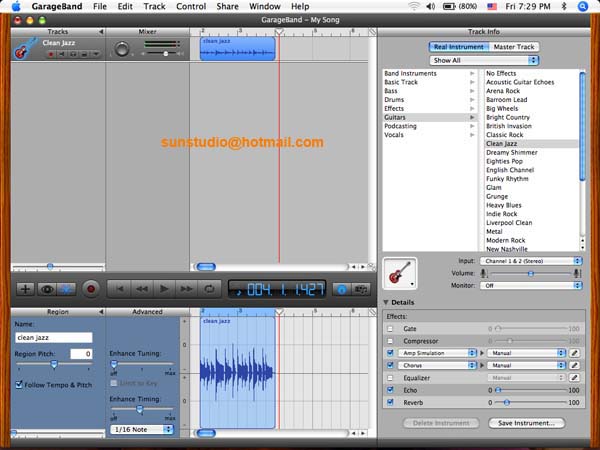600x450 pixels.
Task: Click the Mixer pan knob
Action: pos(122,49)
